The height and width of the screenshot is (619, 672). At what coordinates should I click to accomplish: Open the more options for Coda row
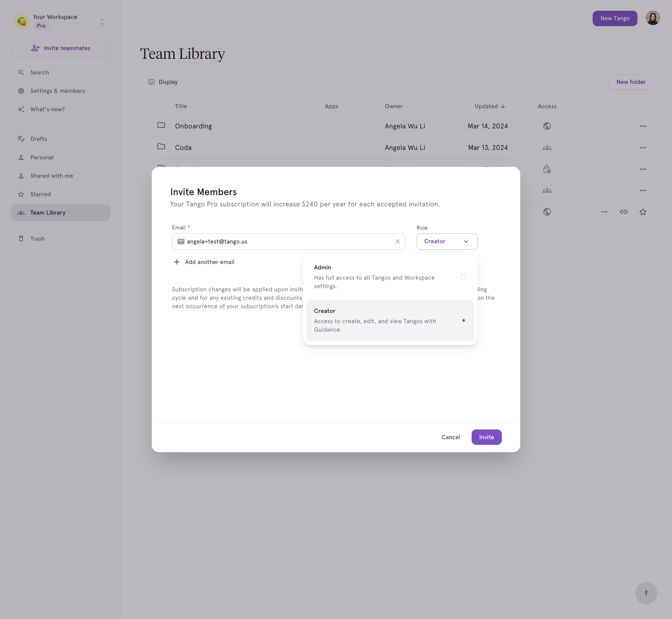tap(643, 148)
